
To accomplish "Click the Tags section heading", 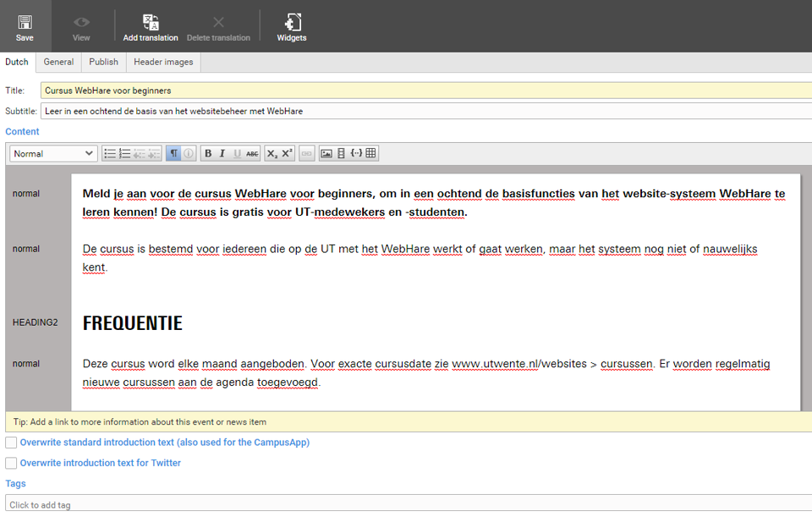I will point(15,483).
